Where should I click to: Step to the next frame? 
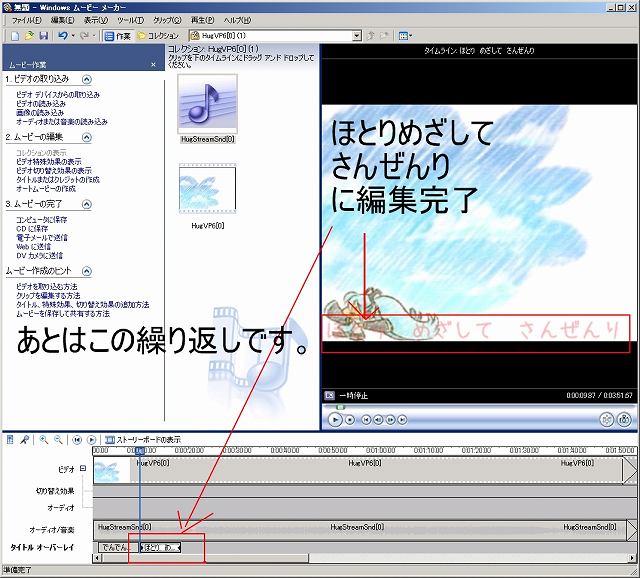click(x=390, y=420)
